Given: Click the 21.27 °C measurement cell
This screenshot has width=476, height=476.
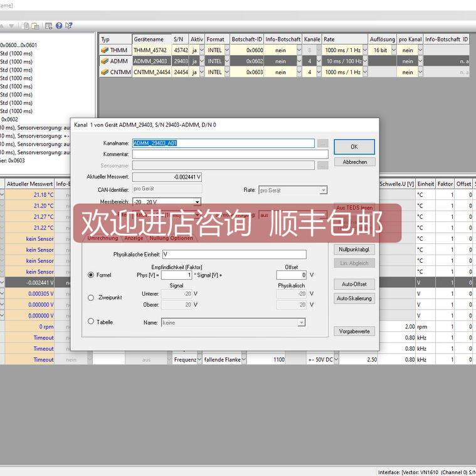Looking at the screenshot, I should pyautogui.click(x=29, y=217).
